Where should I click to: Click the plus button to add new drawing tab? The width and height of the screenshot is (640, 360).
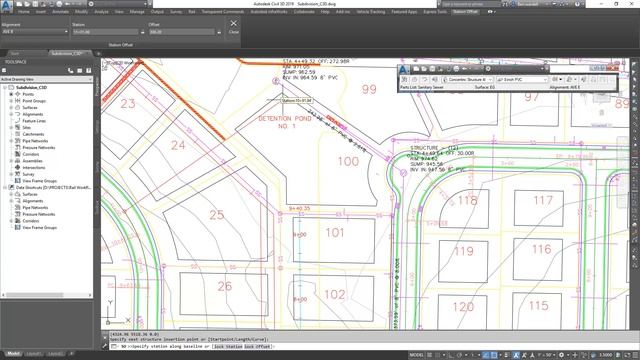[98, 53]
